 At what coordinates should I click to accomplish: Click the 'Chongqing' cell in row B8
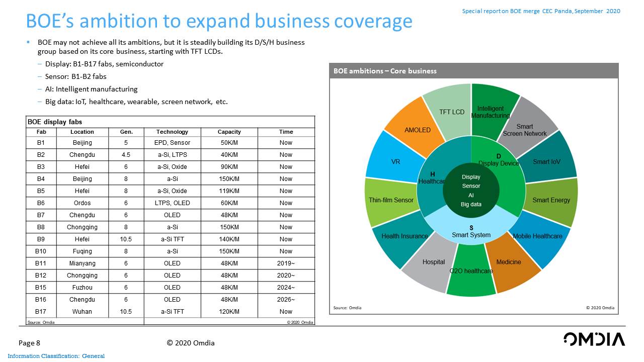click(82, 227)
